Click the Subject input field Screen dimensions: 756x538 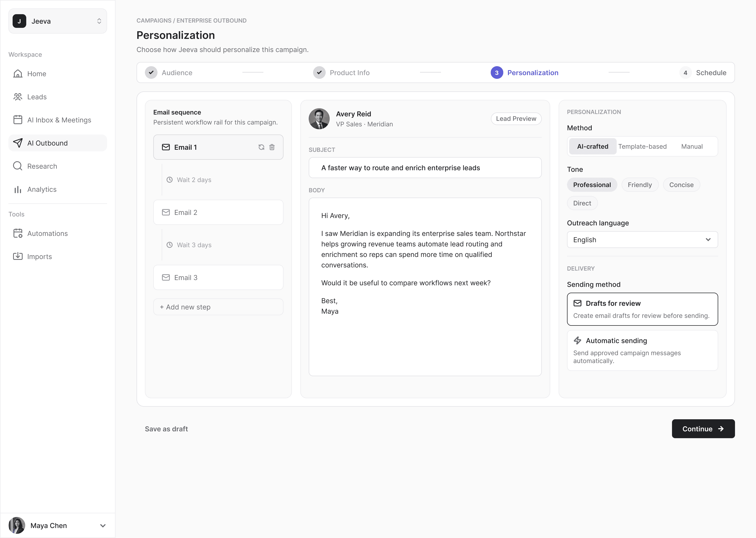click(x=425, y=168)
